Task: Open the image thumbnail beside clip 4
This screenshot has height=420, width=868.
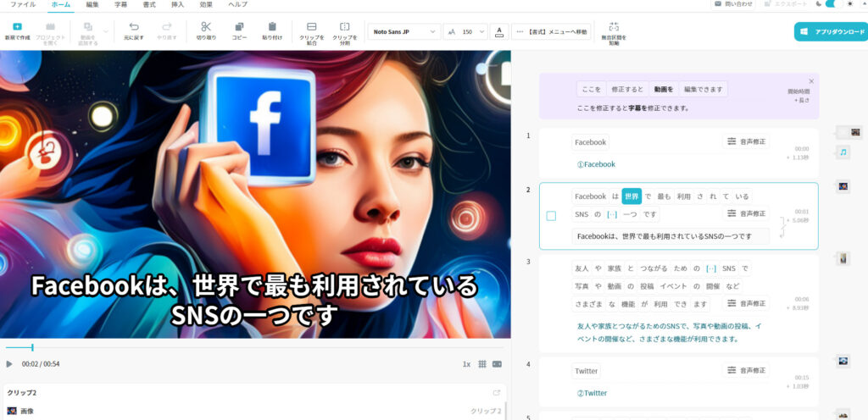Action: click(843, 361)
